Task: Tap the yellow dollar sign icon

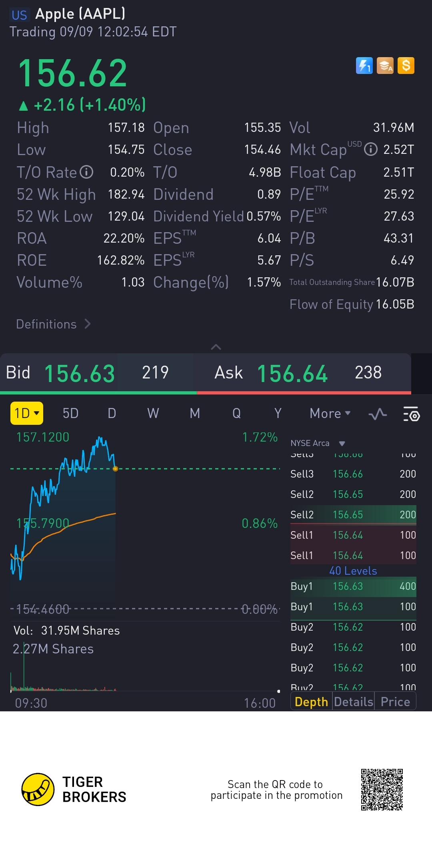Action: click(x=406, y=66)
